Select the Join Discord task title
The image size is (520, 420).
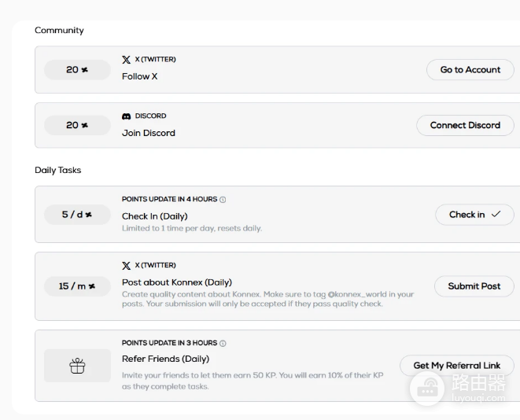coord(149,133)
